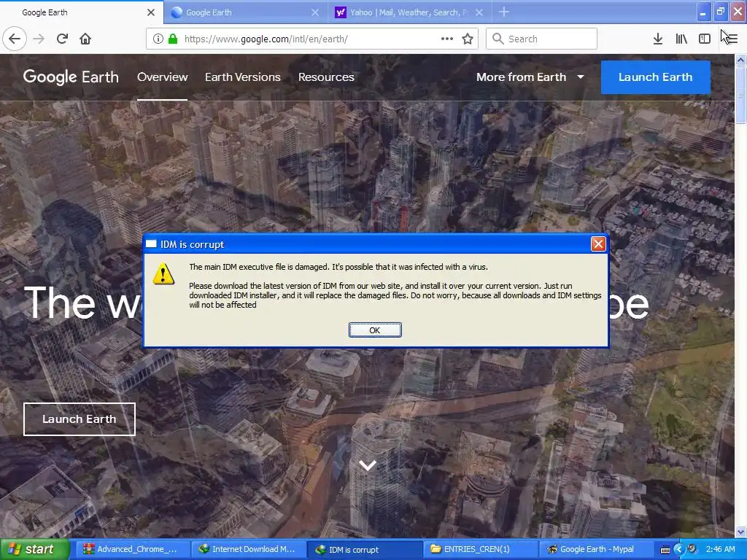The width and height of the screenshot is (747, 560).
Task: Open the Library bookmarks icon
Action: point(681,39)
